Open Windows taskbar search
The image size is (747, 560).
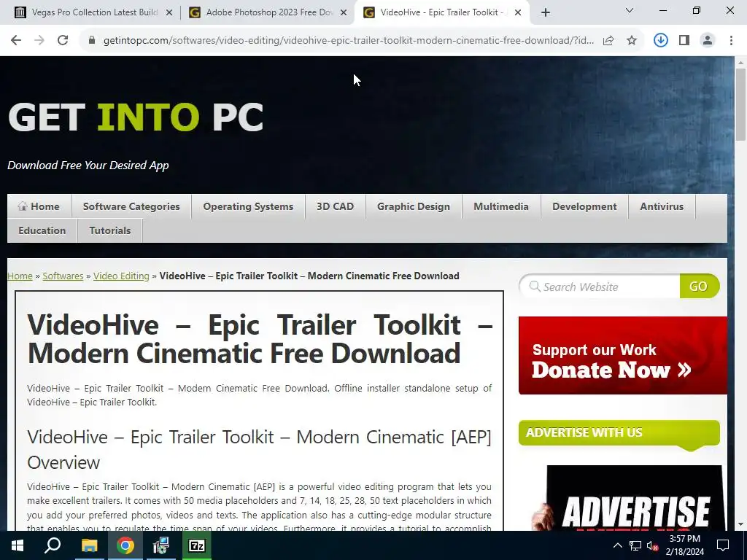click(53, 545)
